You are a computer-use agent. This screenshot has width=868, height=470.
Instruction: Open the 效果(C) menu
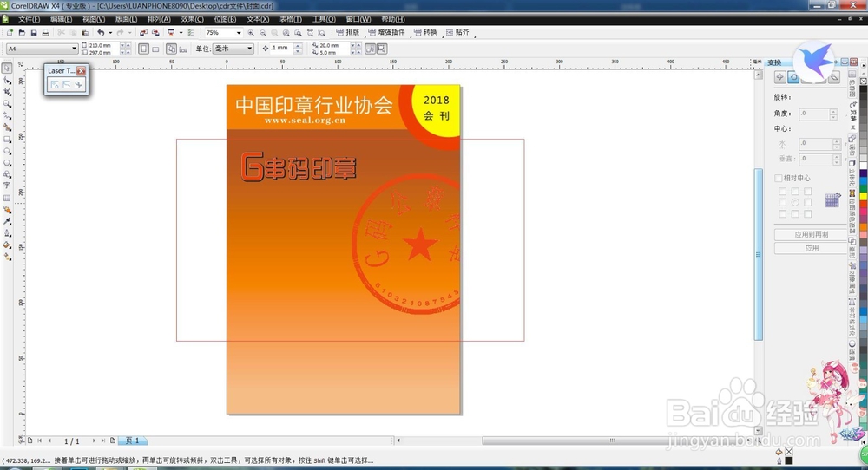click(192, 19)
